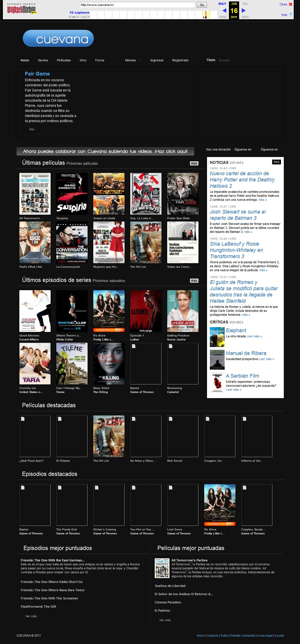This screenshot has width=300, height=644.
Task: Click the Todas las canciones hablan de mí poster
Action: tap(183, 242)
